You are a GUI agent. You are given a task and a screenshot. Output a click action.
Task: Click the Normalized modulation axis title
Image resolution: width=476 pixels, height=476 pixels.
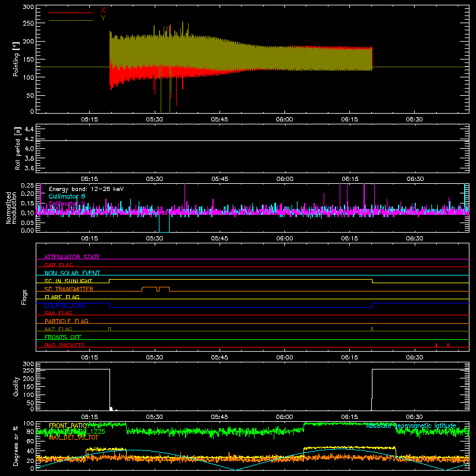pos(11,208)
